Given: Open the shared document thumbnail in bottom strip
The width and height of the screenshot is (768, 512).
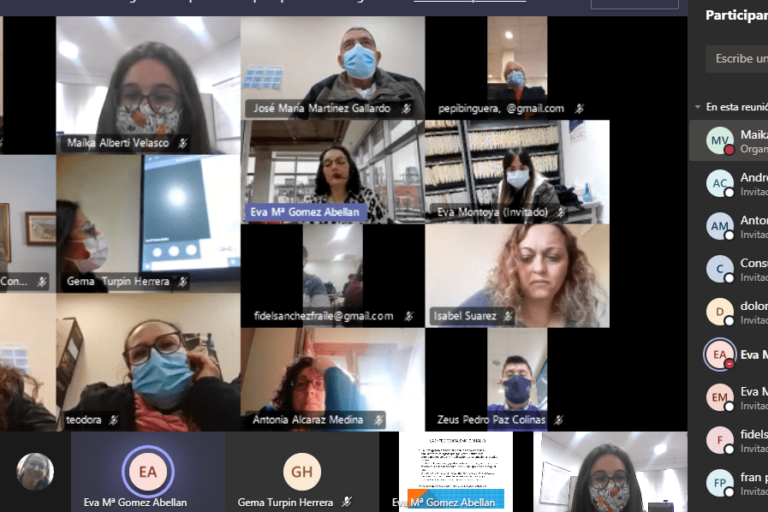Looking at the screenshot, I should (456, 472).
